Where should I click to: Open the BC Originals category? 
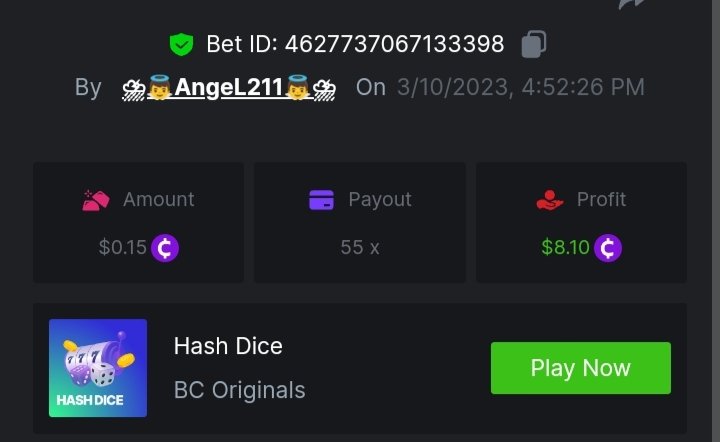tap(239, 389)
